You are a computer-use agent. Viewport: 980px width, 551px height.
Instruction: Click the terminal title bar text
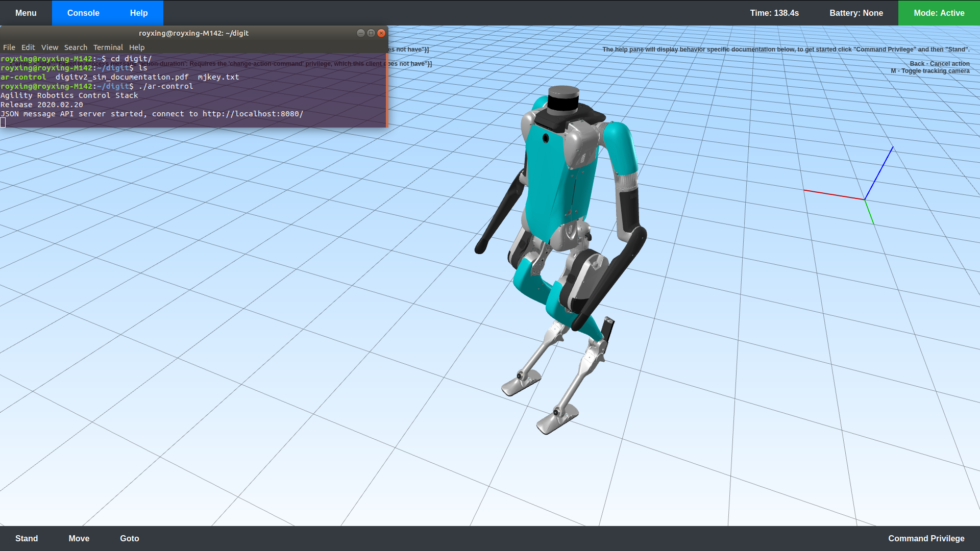tap(193, 33)
